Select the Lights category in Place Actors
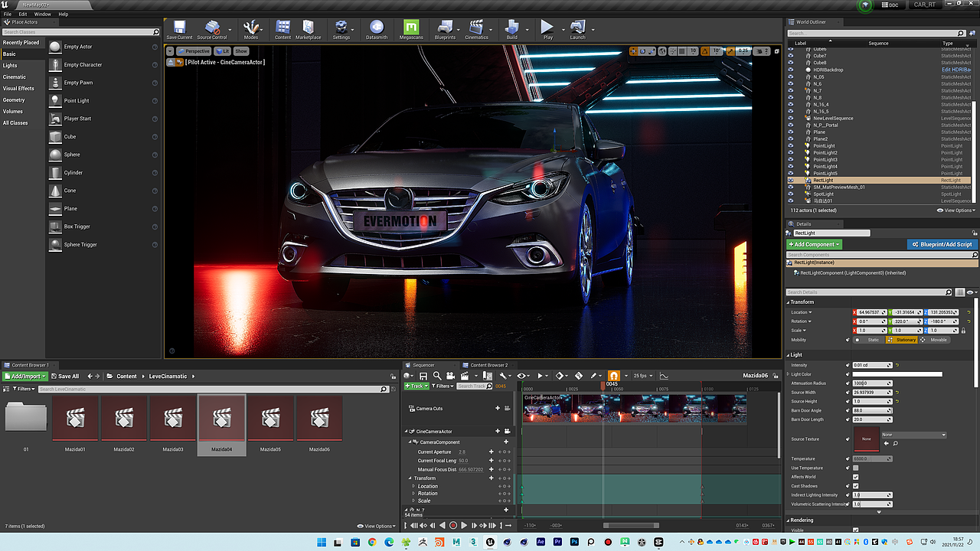The image size is (980, 551). click(x=10, y=65)
